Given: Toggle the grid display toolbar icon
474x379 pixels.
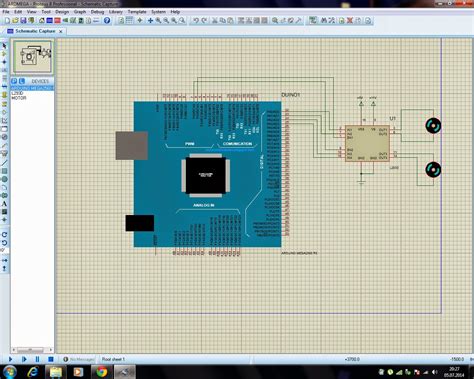Looking at the screenshot, I should 129,21.
